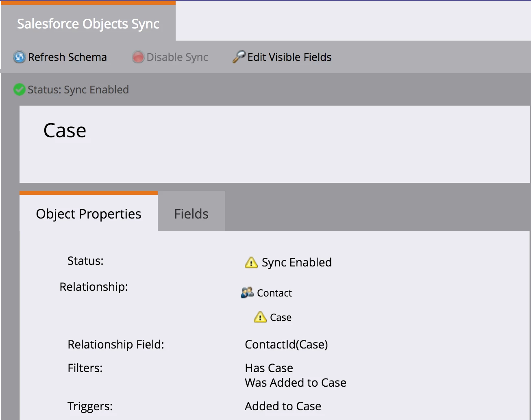Screen dimensions: 531x420
Task: Click the 'Status:' property label
Action: (x=85, y=261)
